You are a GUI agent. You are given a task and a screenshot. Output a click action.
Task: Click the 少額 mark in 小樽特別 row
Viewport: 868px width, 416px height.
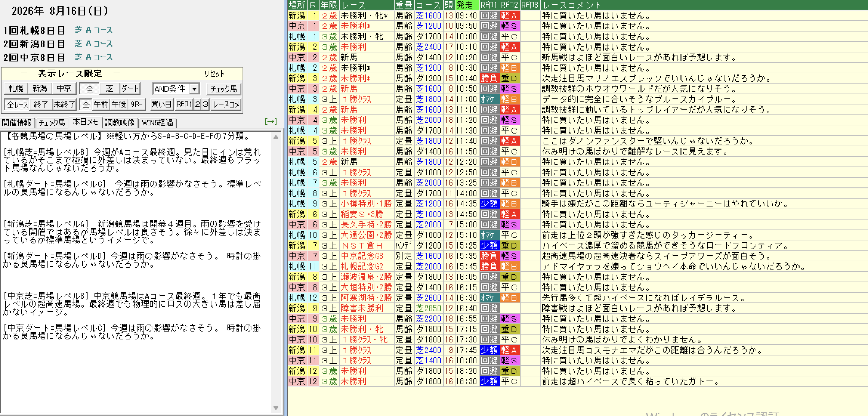pos(490,204)
